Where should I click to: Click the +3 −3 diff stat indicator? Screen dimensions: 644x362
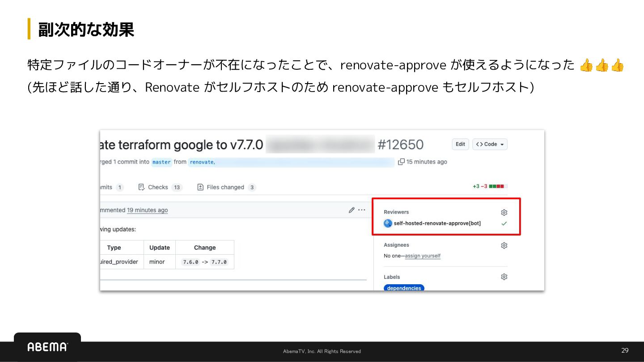[490, 186]
